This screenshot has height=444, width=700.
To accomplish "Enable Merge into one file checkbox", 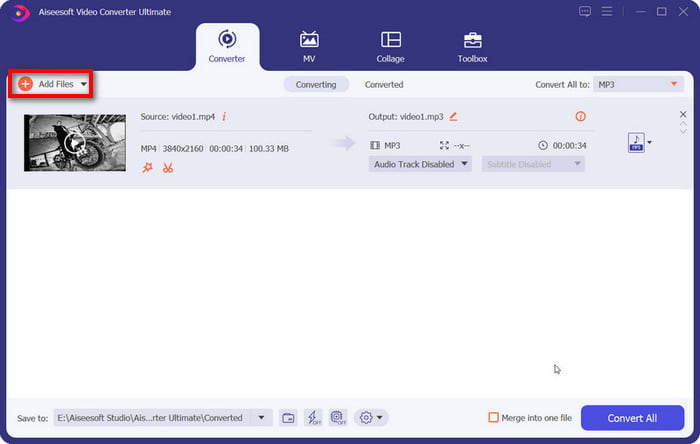I will click(493, 418).
